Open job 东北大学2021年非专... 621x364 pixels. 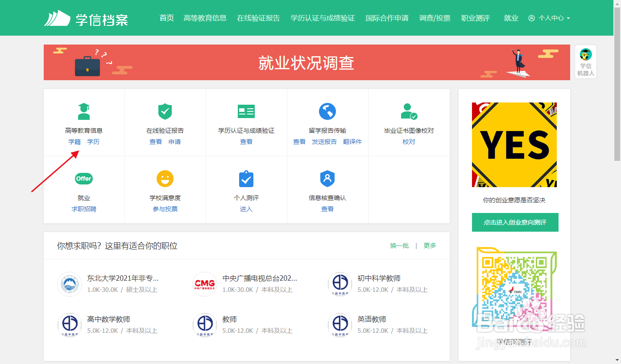click(x=123, y=278)
